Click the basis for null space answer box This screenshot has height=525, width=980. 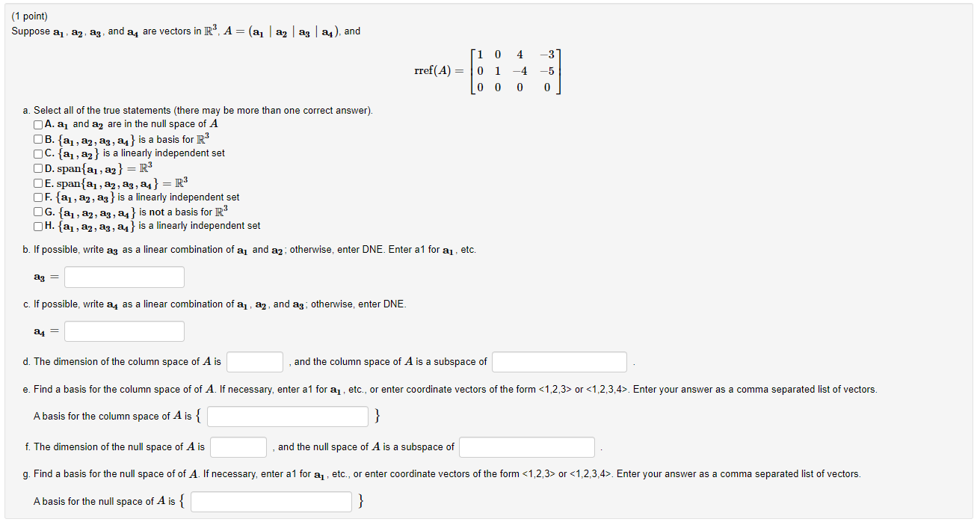271,502
